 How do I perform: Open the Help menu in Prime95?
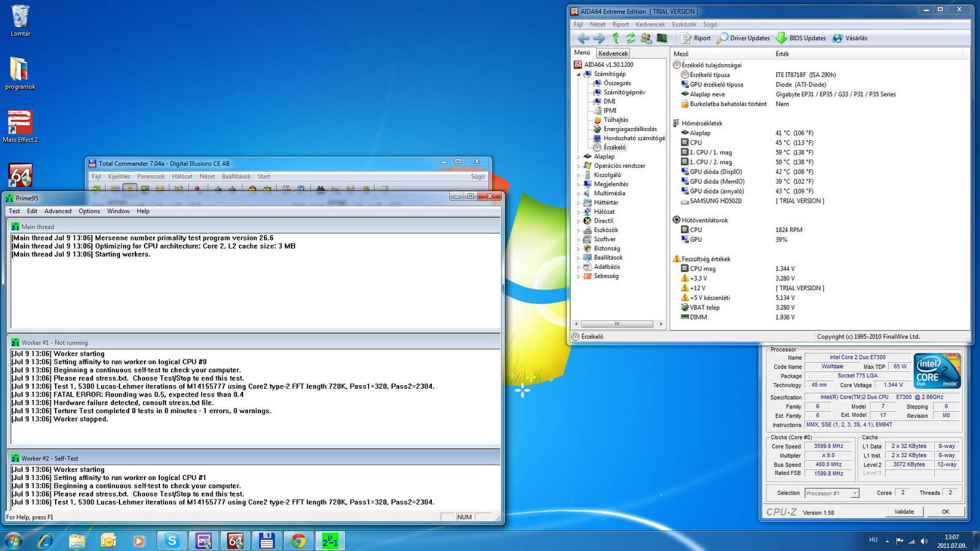[x=143, y=211]
